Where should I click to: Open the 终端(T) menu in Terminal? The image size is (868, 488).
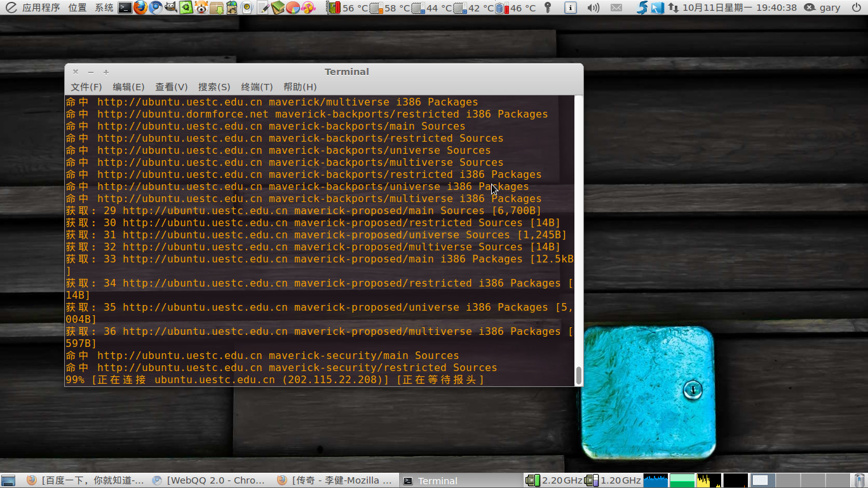click(x=257, y=87)
